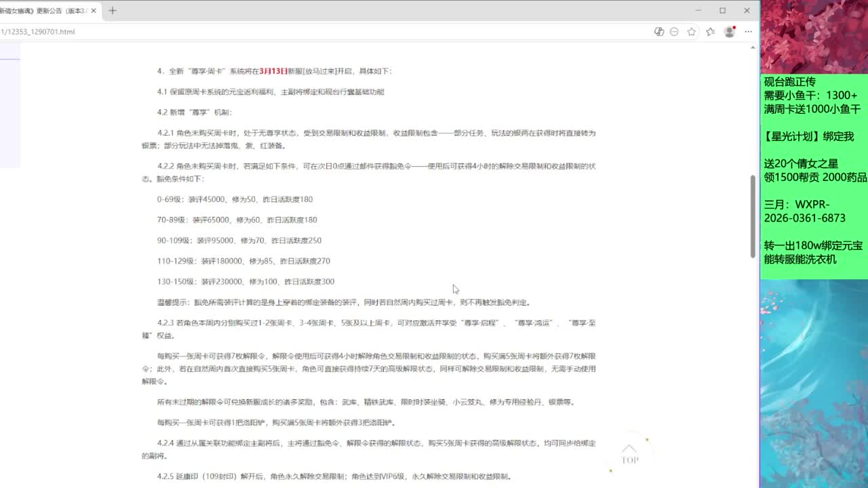Open the browser profile avatar

730,32
